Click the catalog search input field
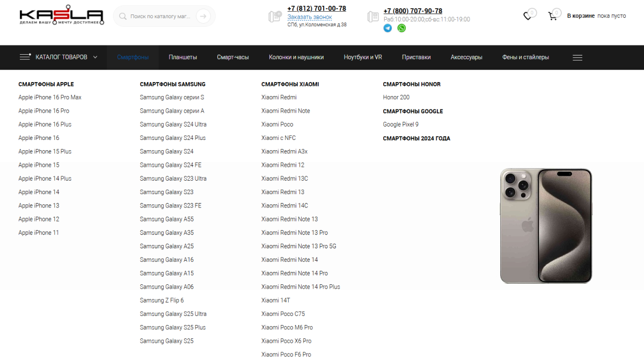Image resolution: width=644 pixels, height=362 pixels. (160, 17)
